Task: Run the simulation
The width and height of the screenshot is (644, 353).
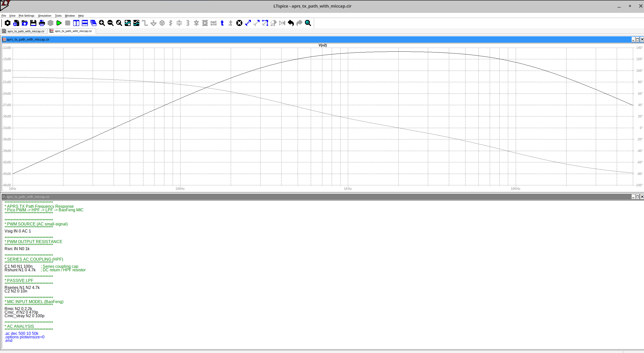Action: 59,23
